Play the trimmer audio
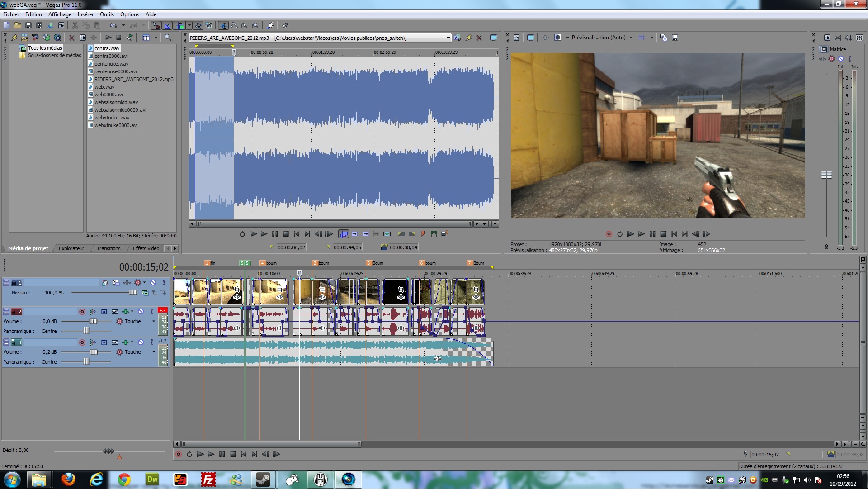The image size is (868, 489). (264, 234)
